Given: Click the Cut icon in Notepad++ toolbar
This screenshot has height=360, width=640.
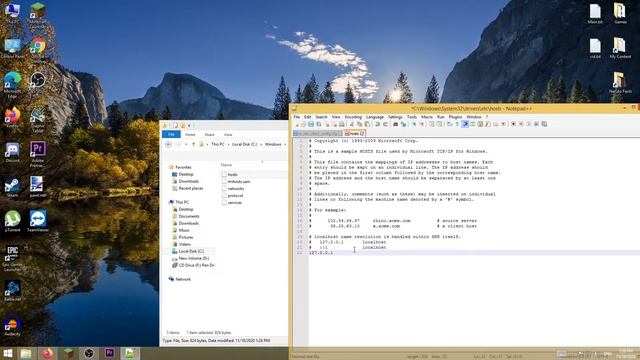Looking at the screenshot, I should click(x=352, y=124).
